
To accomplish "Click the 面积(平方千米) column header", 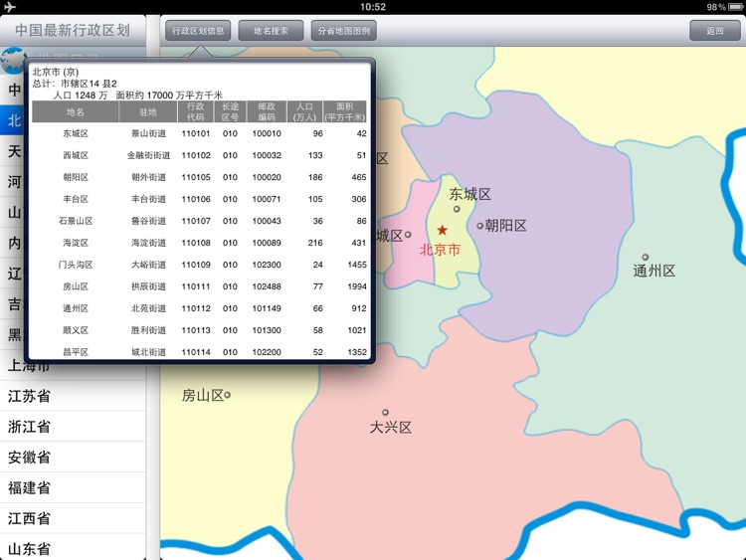I will click(x=345, y=111).
